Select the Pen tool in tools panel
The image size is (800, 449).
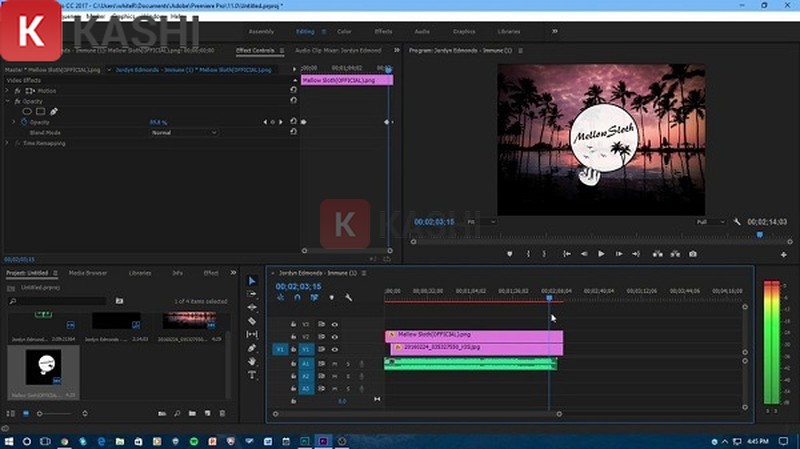[x=252, y=348]
